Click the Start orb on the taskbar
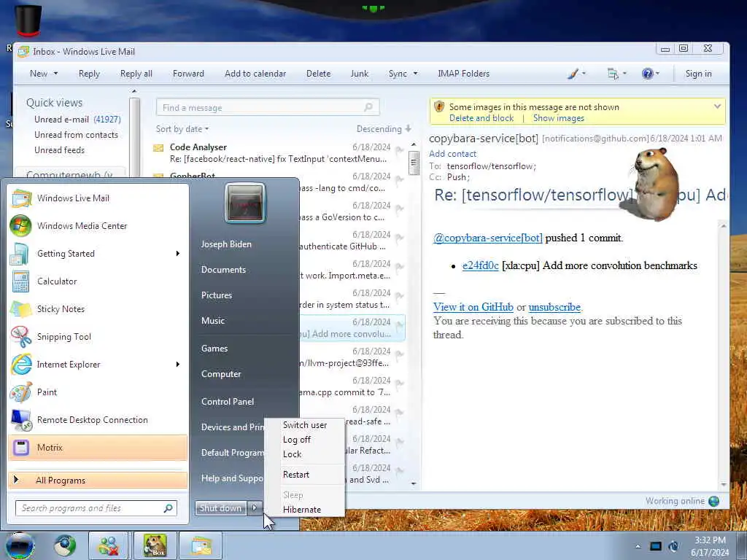This screenshot has height=560, width=747. 20,545
